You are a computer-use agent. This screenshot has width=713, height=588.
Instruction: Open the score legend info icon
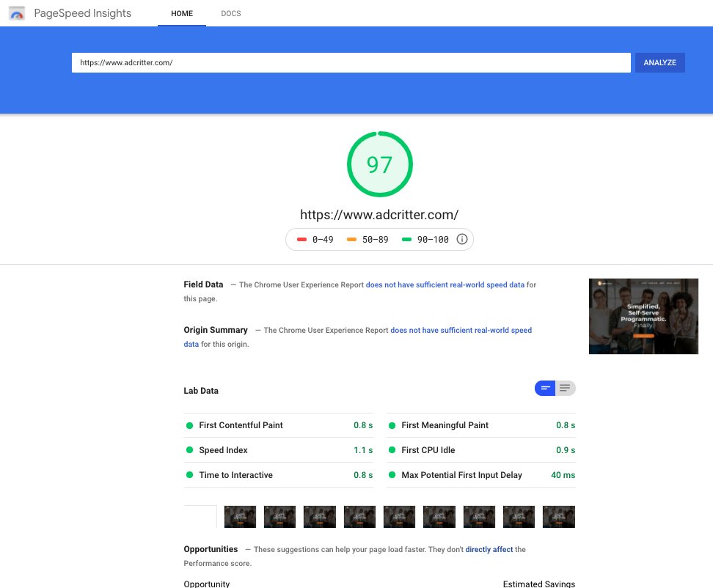coord(461,239)
